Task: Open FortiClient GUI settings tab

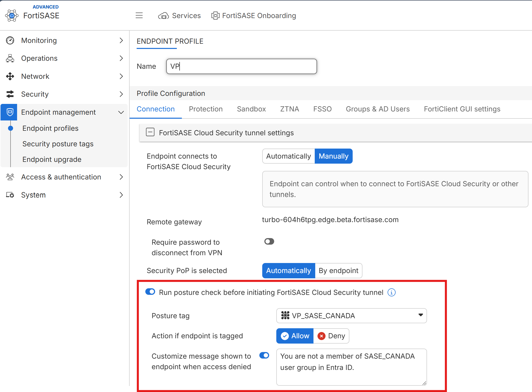Action: 462,109
